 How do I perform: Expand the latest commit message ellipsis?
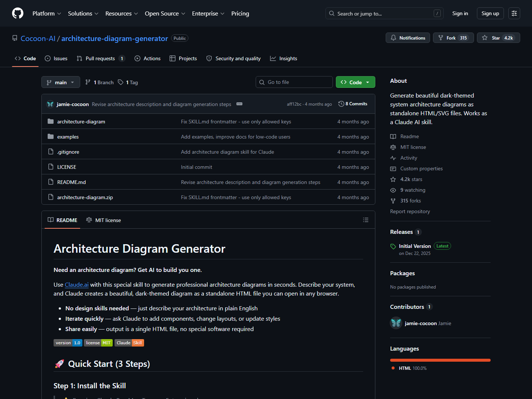[x=239, y=104]
